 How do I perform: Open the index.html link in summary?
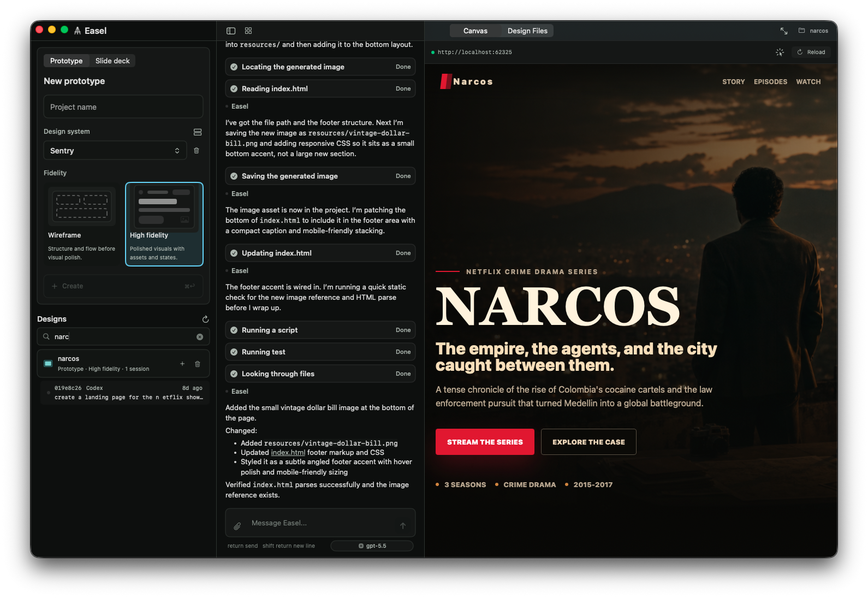pos(288,453)
